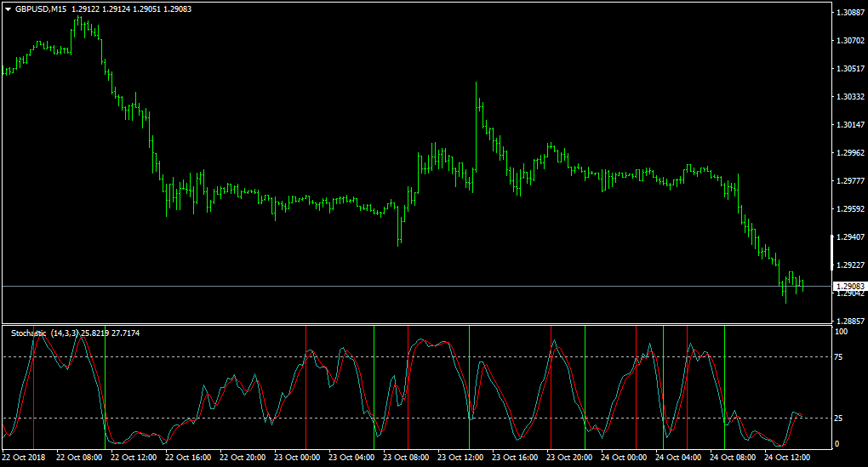
Task: Click the Stochastic value 25.8219 readout
Action: pos(94,333)
